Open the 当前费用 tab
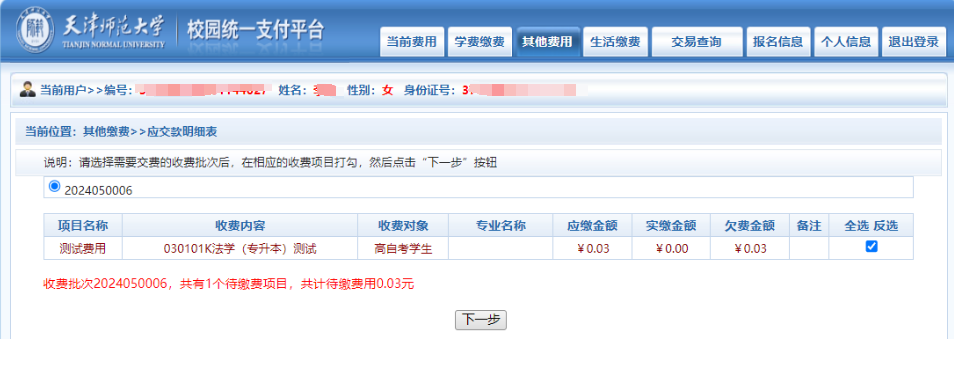 (x=412, y=42)
